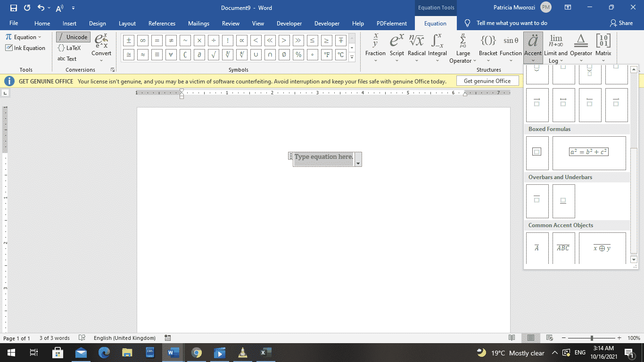Insert the approximately-equal (≅) symbol
This screenshot has height=362, width=644.
click(129, 55)
